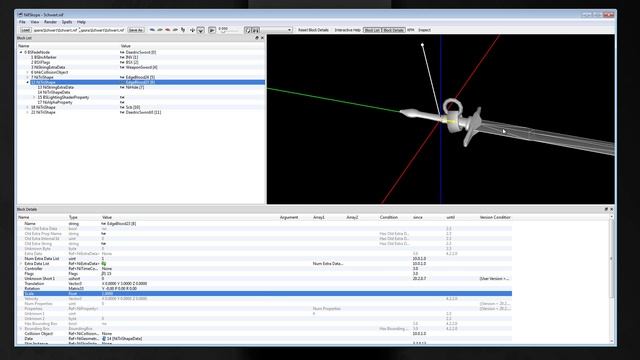Expand the Extra Data List row
Screen dimensions: 640x360
[x=21, y=264]
